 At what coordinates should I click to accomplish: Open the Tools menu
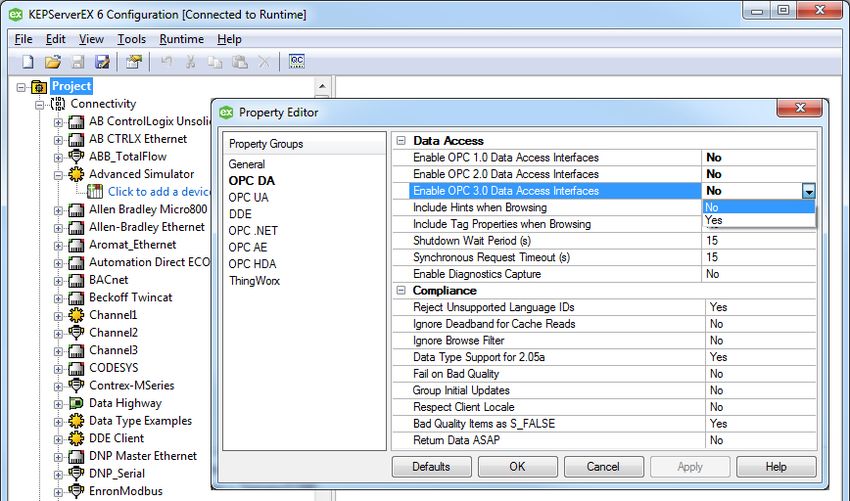(131, 39)
